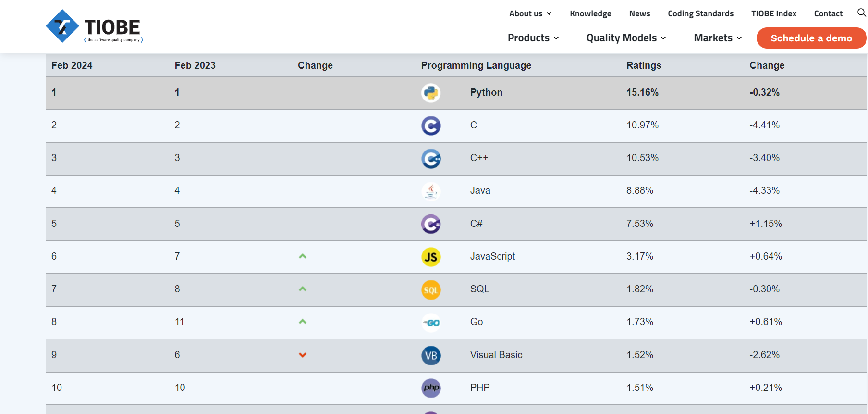Screen dimensions: 868x414
Task: Click the green up arrow in Go row
Action: [x=303, y=322]
